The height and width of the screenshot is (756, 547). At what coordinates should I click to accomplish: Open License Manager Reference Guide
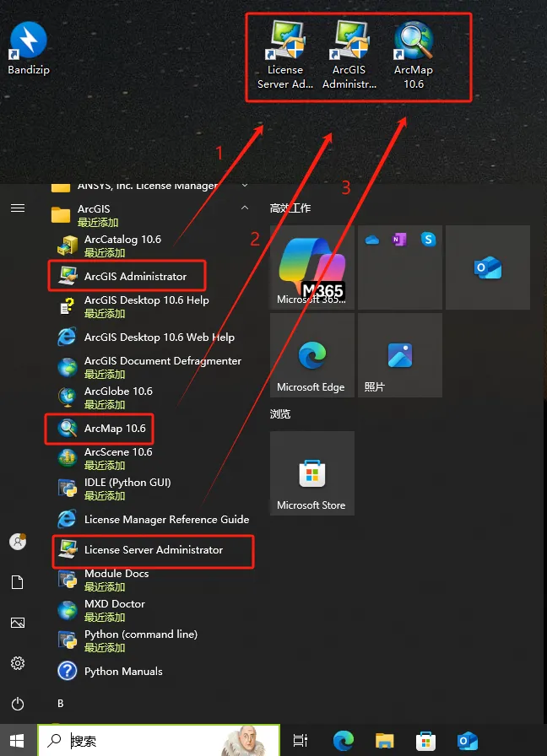click(x=150, y=519)
